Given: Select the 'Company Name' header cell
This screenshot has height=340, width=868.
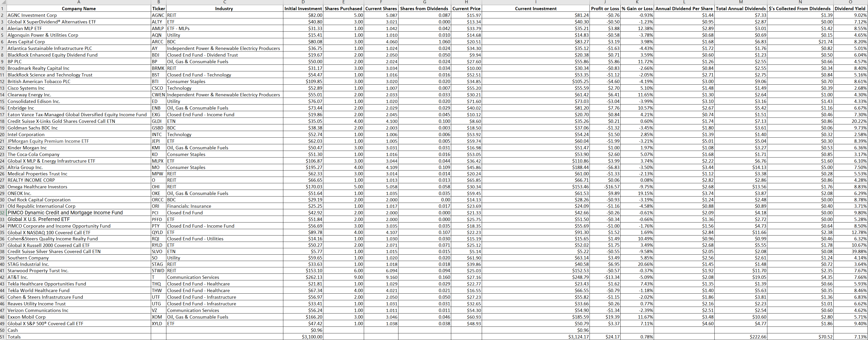Looking at the screenshot, I should pyautogui.click(x=78, y=8).
